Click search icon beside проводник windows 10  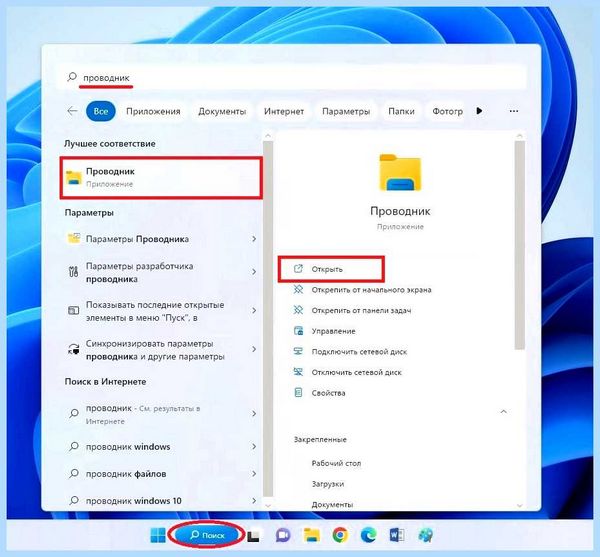click(73, 500)
